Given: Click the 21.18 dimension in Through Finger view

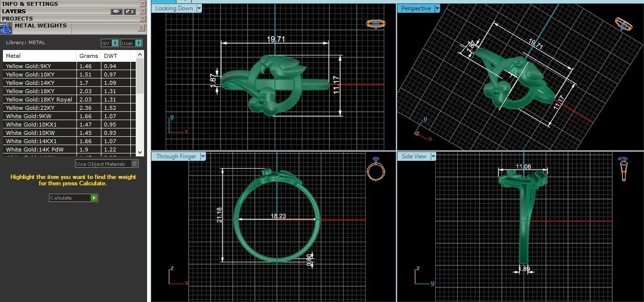Looking at the screenshot, I should [x=219, y=215].
